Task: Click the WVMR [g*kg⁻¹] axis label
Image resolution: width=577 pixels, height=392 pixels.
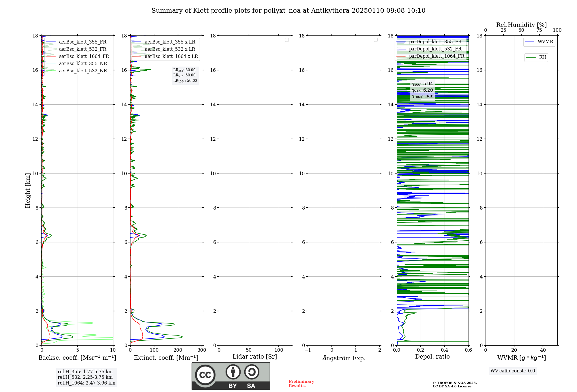Action: [x=522, y=358]
